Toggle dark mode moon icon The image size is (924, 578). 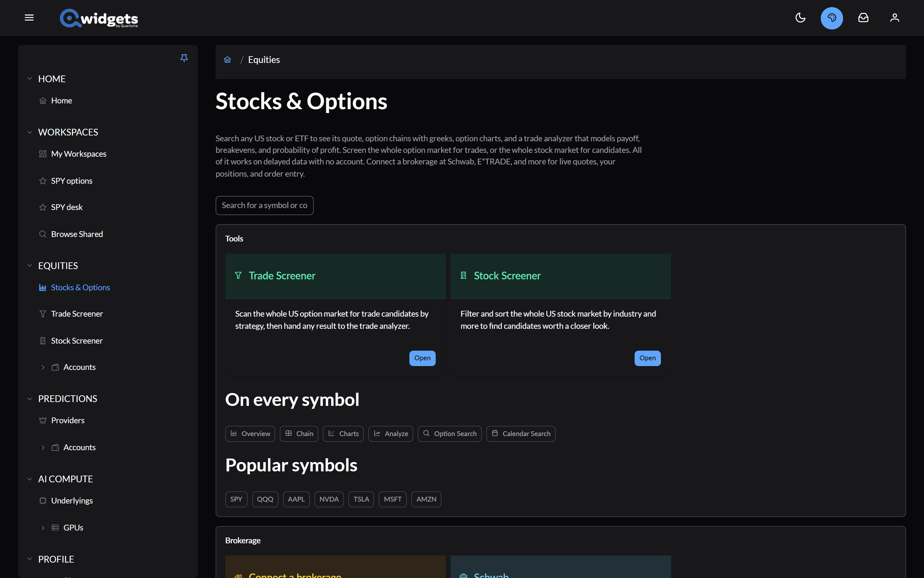pos(800,18)
